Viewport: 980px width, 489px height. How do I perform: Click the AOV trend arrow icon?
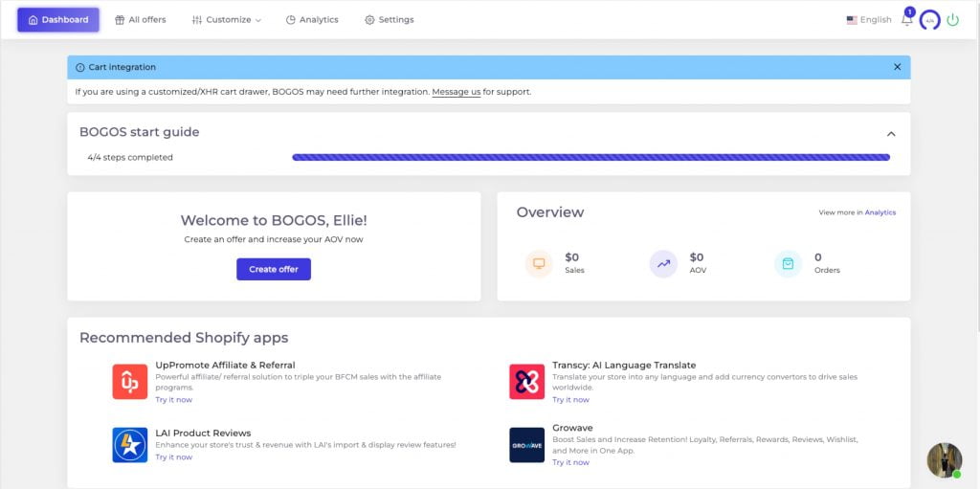[x=663, y=263]
